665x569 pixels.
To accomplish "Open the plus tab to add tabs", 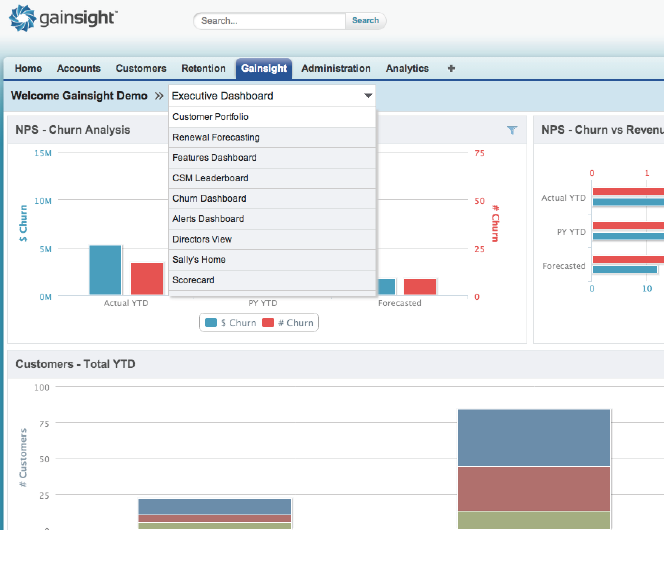I will 451,68.
